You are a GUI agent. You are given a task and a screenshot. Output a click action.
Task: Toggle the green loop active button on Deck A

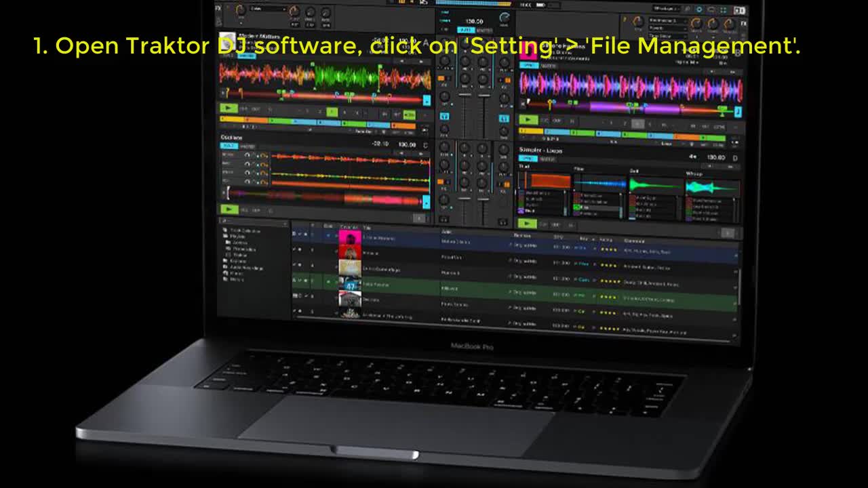point(410,115)
